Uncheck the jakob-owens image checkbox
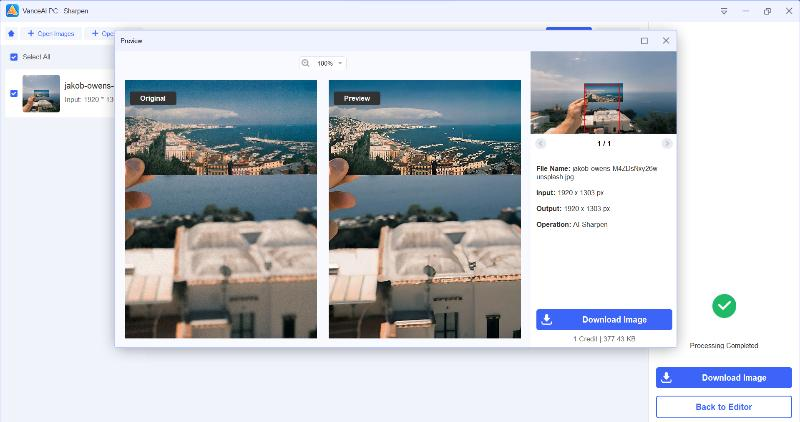The image size is (800, 422). tap(13, 93)
